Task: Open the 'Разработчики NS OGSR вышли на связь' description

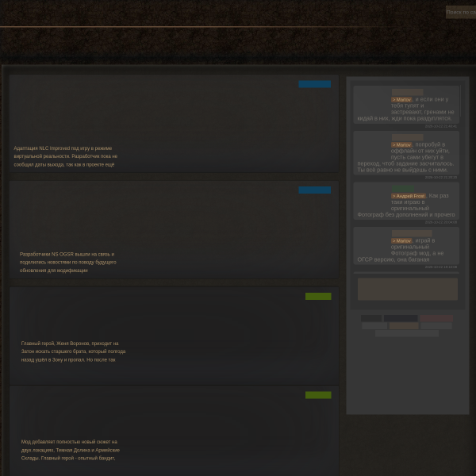Action: pos(68,263)
